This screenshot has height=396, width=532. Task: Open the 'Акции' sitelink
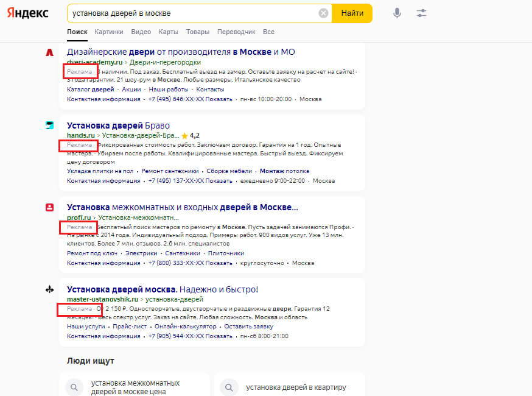131,90
